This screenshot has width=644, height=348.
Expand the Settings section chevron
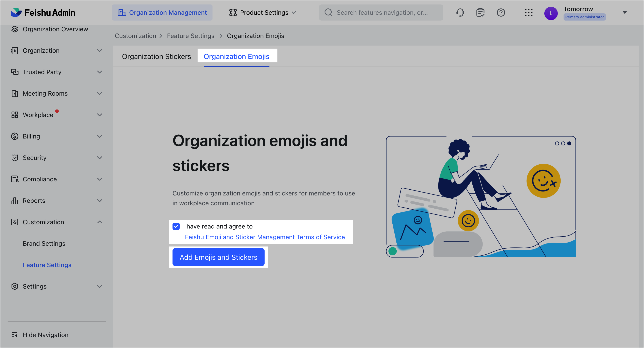click(99, 287)
